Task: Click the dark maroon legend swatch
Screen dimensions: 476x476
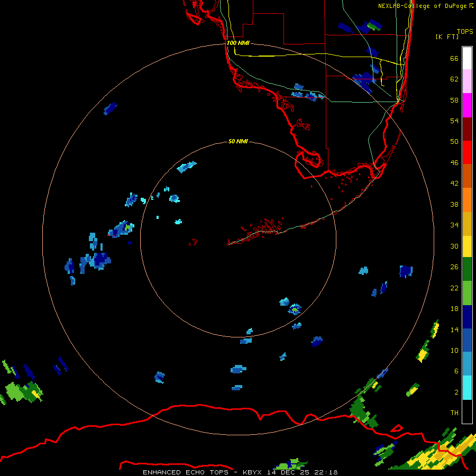Action: 467,129
